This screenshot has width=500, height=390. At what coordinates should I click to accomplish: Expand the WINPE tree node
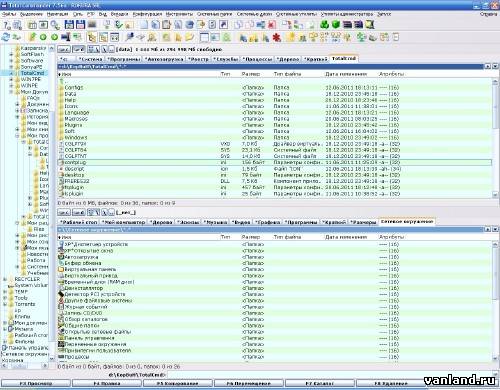[x=11, y=86]
